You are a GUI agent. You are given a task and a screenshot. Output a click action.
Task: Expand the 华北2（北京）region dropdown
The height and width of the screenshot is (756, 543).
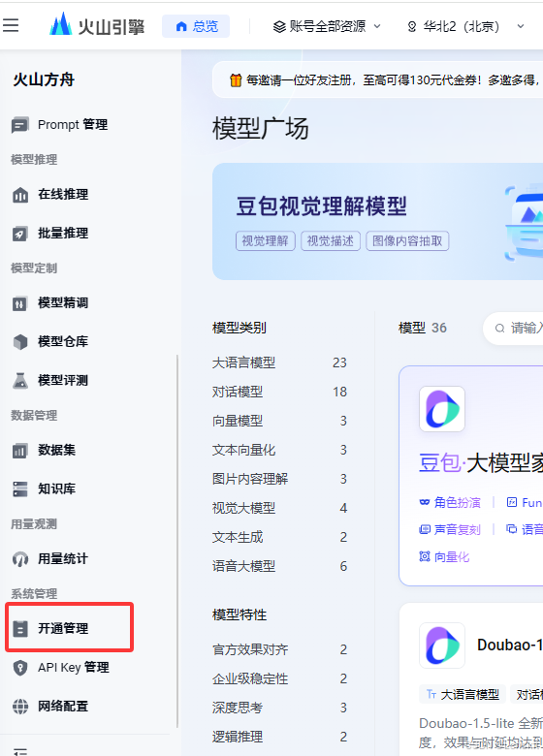(465, 26)
